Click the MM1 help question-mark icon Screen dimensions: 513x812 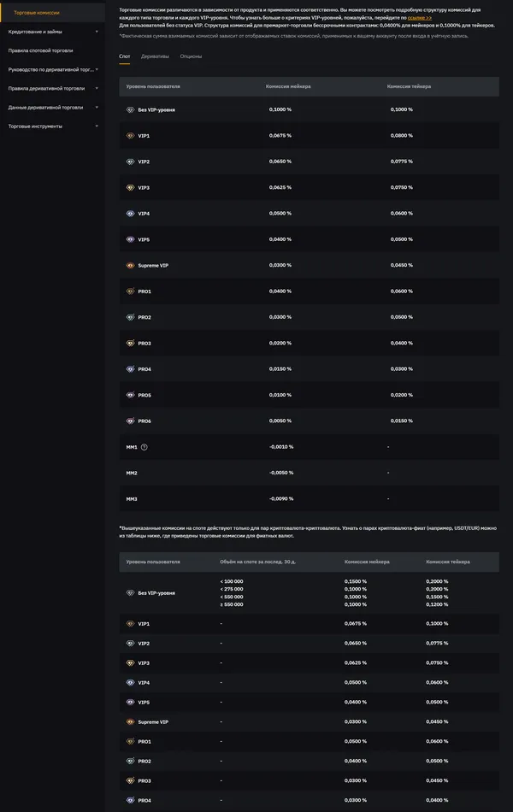coord(144,447)
